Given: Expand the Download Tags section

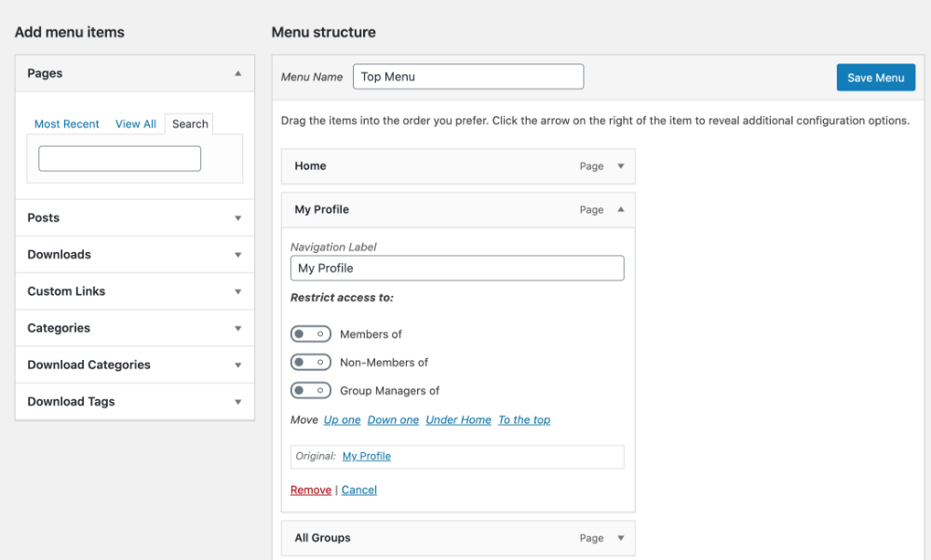Looking at the screenshot, I should point(237,402).
